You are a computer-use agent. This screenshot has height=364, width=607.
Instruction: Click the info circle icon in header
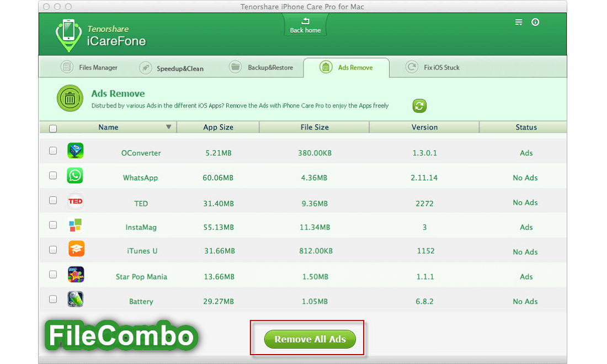pyautogui.click(x=535, y=22)
